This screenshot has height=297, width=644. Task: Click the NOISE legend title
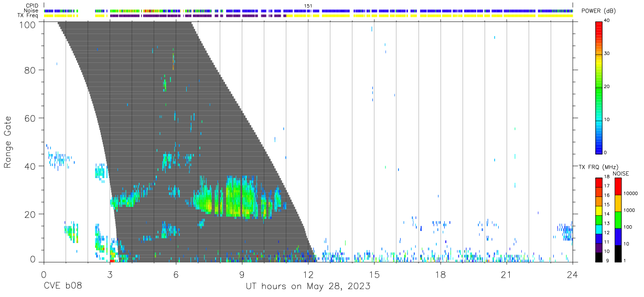click(x=621, y=173)
